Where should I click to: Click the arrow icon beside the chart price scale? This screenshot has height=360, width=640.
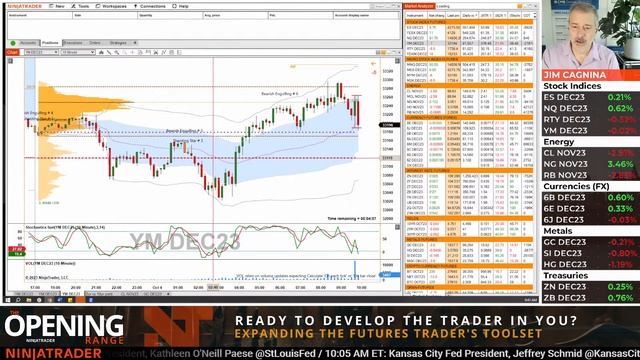click(x=373, y=64)
